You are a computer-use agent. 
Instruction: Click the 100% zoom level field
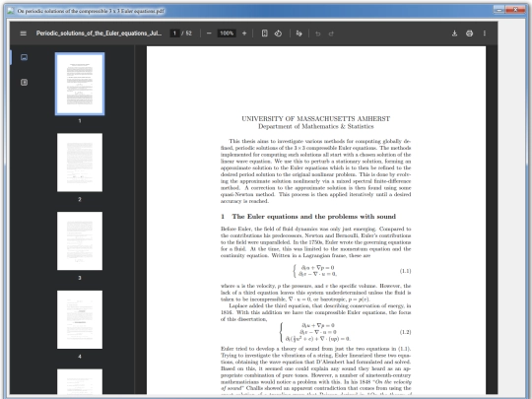[x=227, y=33]
